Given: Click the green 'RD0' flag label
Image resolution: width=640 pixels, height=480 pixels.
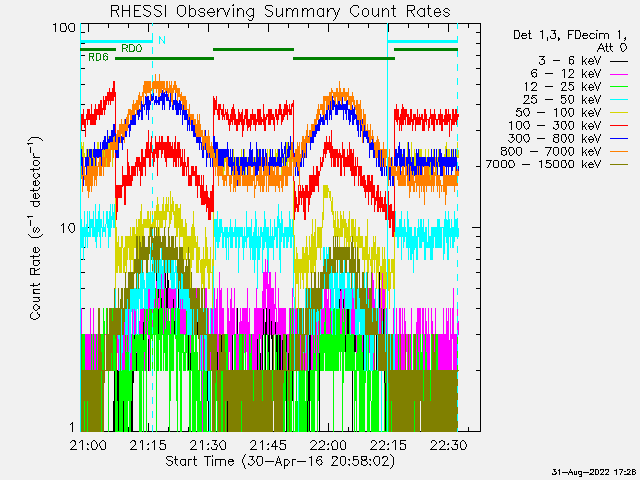Looking at the screenshot, I should pyautogui.click(x=131, y=49).
